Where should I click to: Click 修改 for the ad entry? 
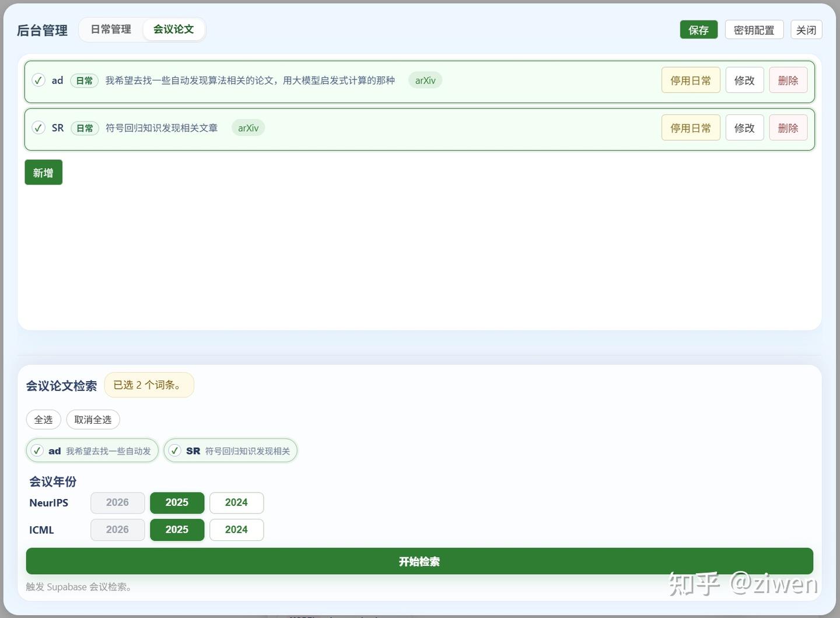click(x=744, y=80)
